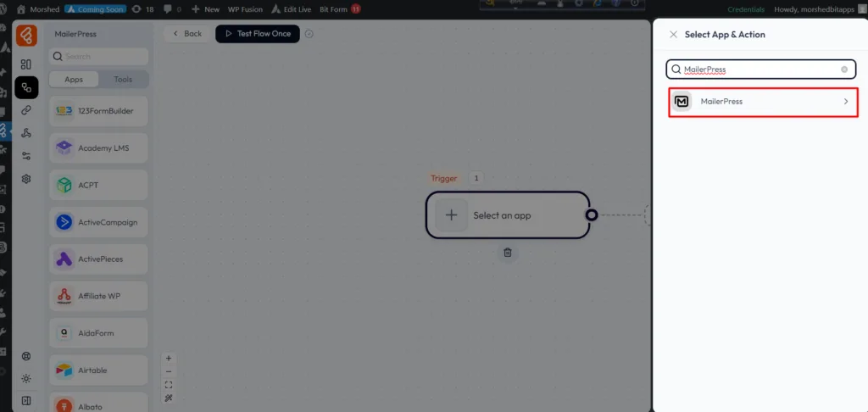Clear the MailerPress search text

point(844,70)
